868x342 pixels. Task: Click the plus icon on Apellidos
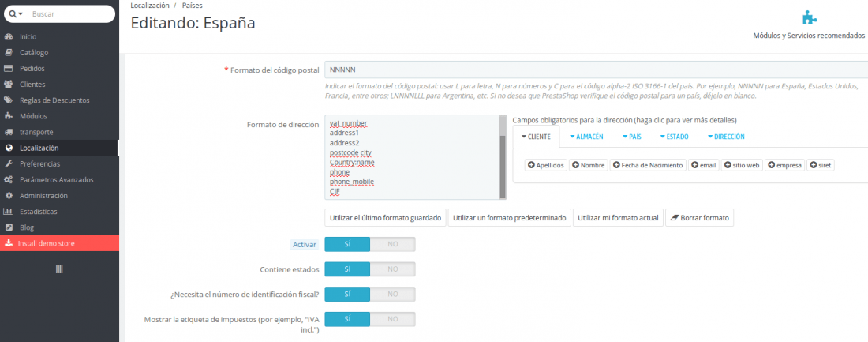(x=531, y=165)
